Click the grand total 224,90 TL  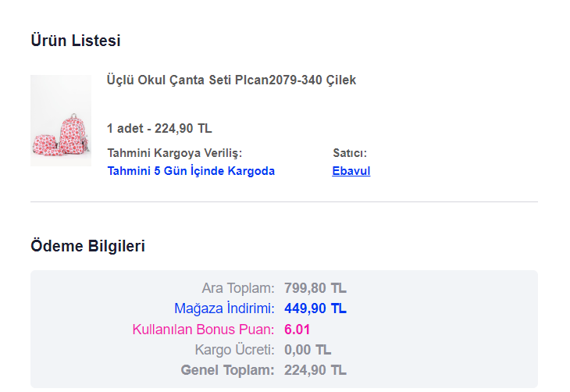[315, 370]
